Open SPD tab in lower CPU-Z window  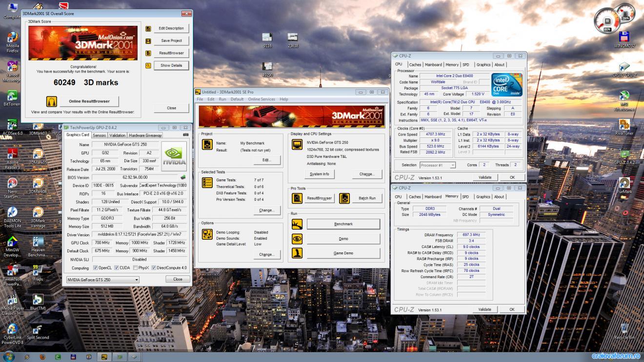(x=466, y=197)
